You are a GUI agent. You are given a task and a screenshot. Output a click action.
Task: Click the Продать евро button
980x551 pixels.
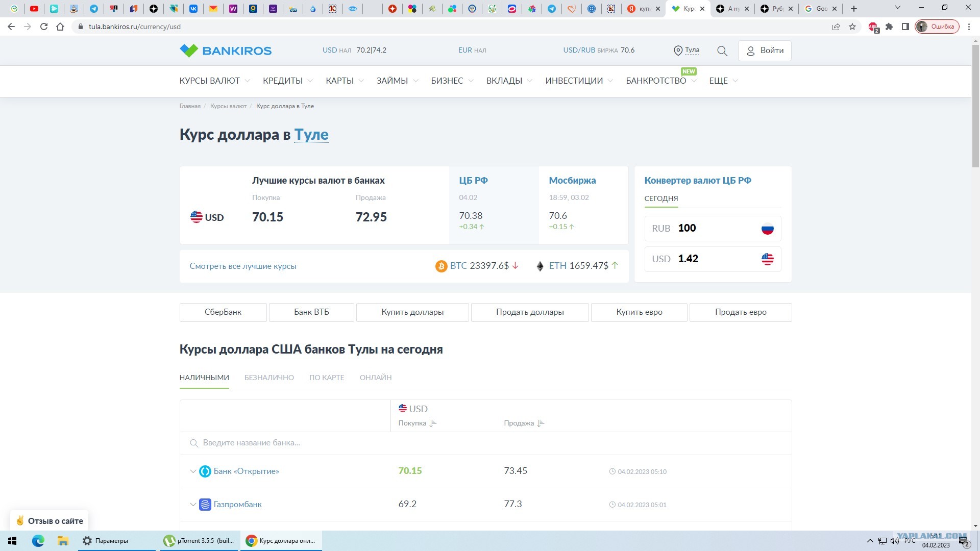tap(741, 312)
